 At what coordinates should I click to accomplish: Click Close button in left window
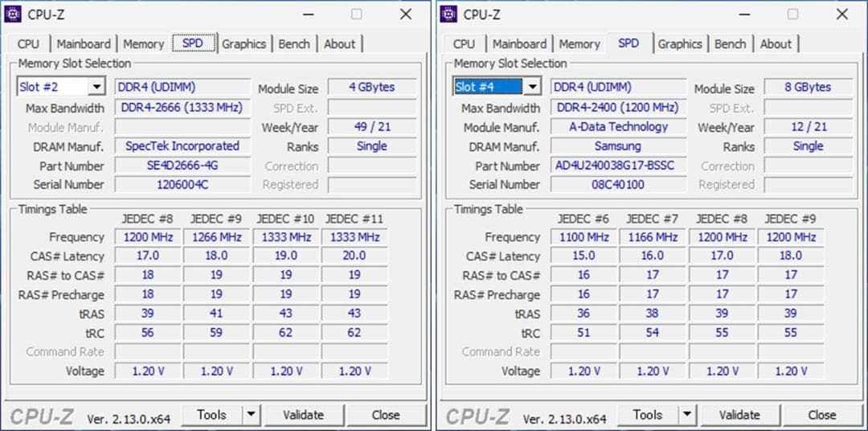[386, 414]
